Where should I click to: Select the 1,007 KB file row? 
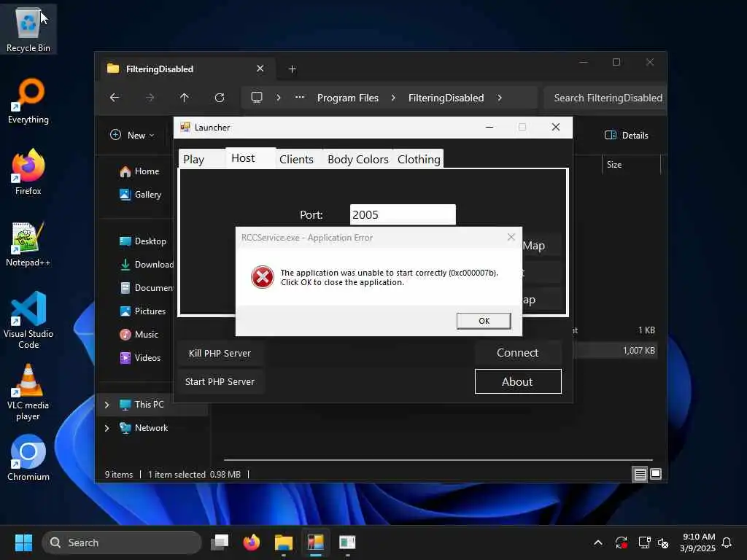pos(614,351)
